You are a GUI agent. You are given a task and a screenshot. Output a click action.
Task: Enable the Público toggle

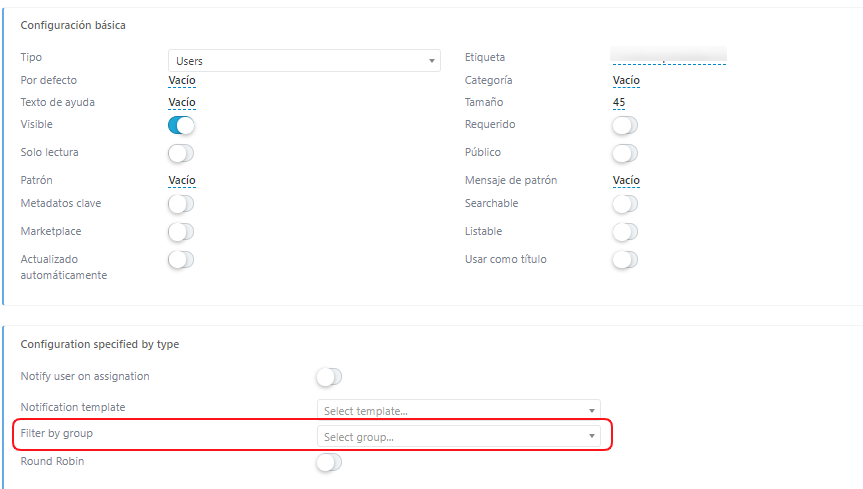pyautogui.click(x=625, y=153)
